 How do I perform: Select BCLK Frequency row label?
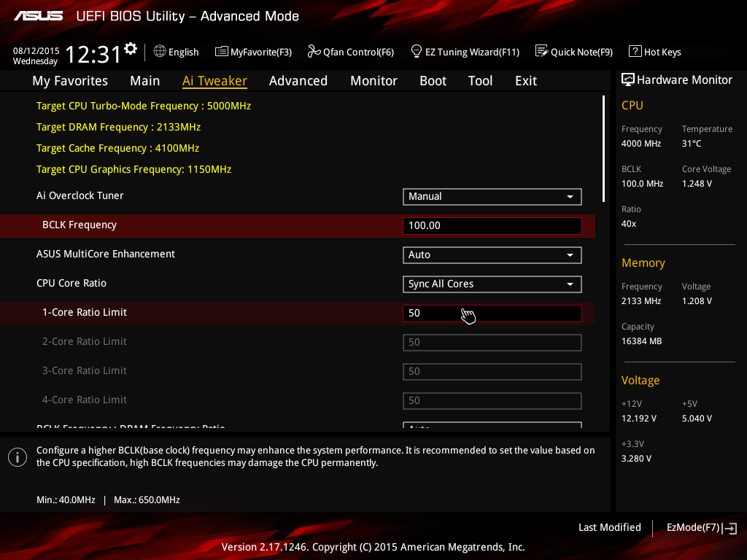(80, 225)
